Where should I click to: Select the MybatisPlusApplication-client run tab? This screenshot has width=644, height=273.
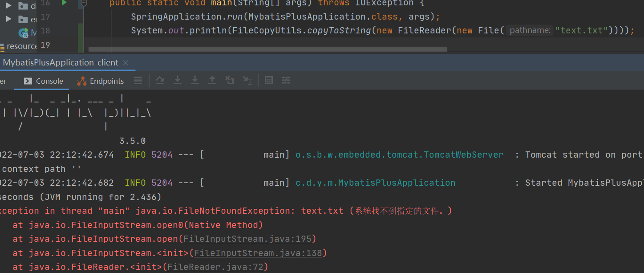click(x=60, y=62)
